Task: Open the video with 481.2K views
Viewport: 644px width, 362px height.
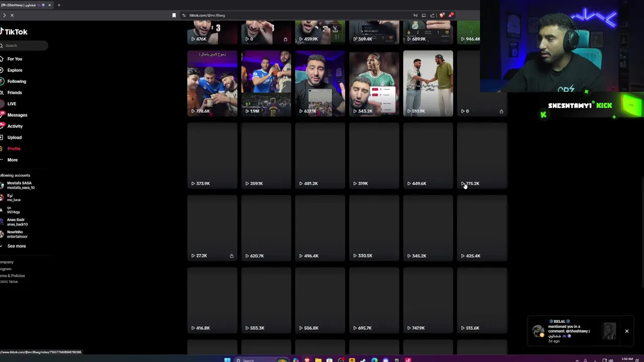Action: click(x=320, y=156)
